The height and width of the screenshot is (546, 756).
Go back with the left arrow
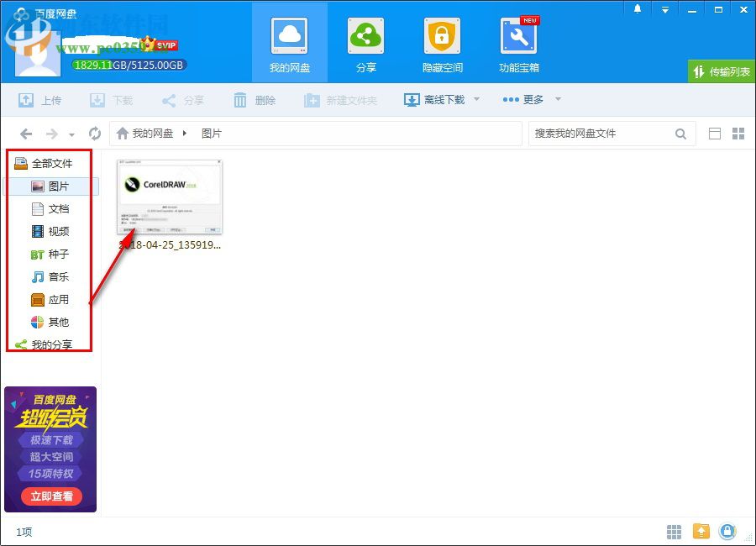pos(26,134)
